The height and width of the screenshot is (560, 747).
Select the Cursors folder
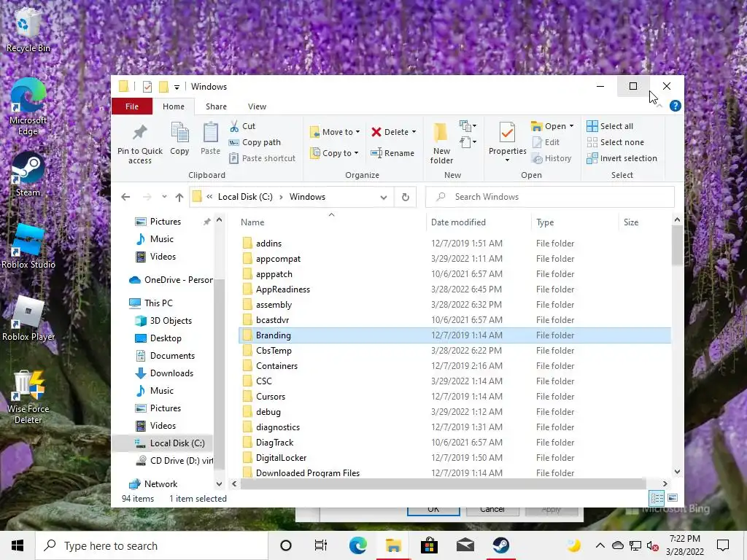(x=455, y=397)
